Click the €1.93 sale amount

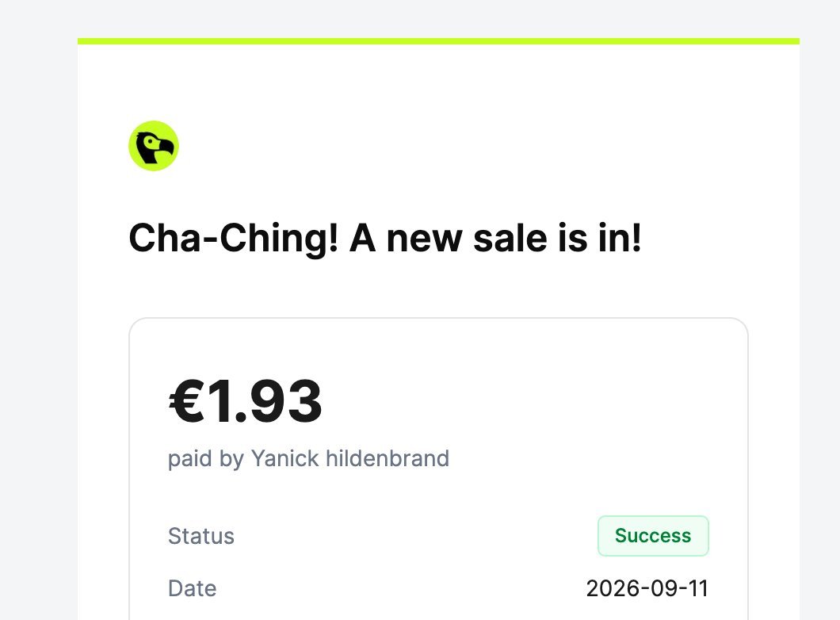[x=246, y=401]
